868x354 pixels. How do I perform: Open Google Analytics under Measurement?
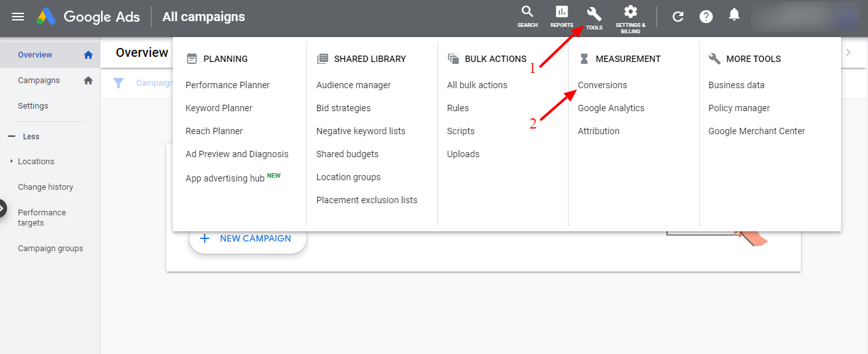coord(612,108)
